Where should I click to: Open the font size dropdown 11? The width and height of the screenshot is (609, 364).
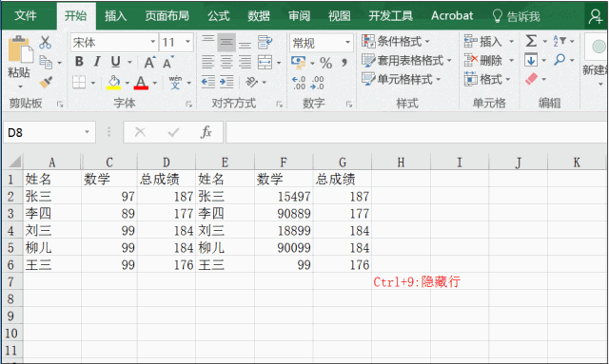point(187,42)
